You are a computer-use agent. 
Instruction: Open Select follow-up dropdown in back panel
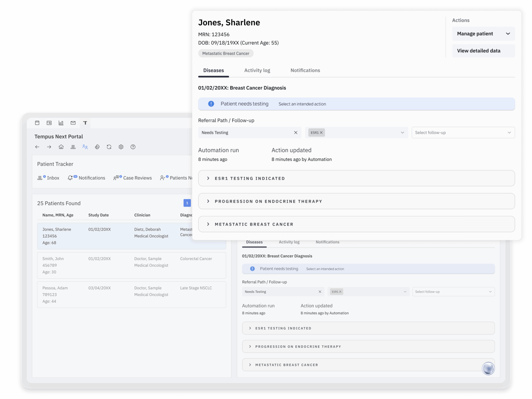coord(454,292)
